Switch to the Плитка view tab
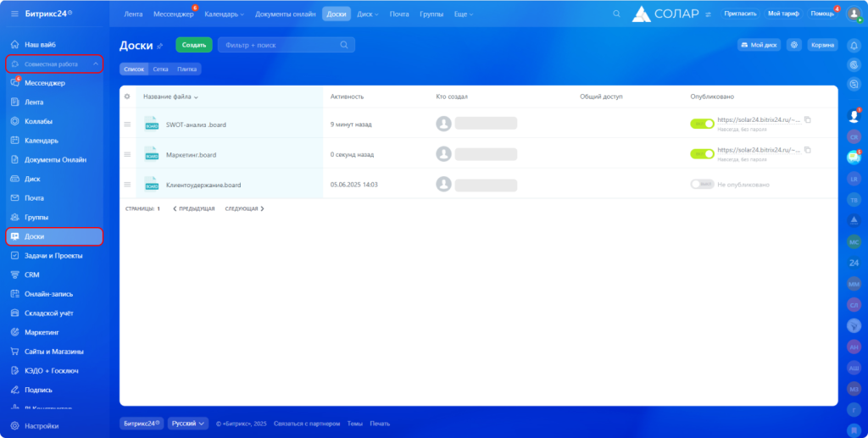Image resolution: width=868 pixels, height=438 pixels. point(187,69)
